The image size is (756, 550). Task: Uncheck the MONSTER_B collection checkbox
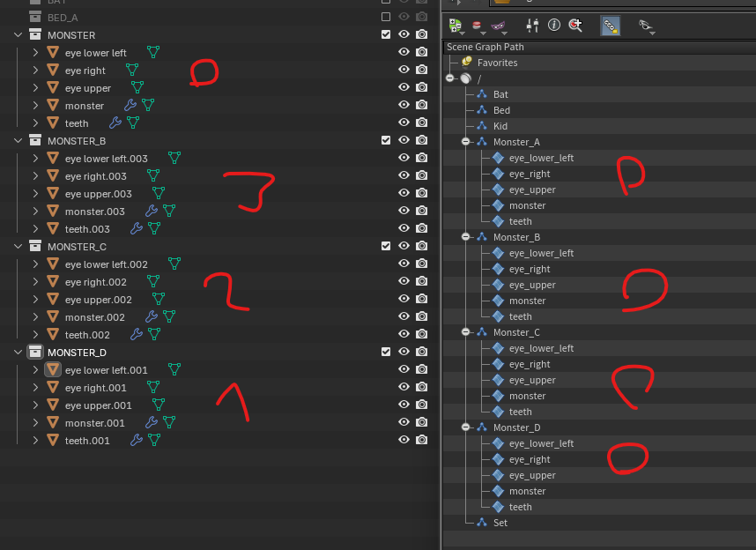point(386,140)
